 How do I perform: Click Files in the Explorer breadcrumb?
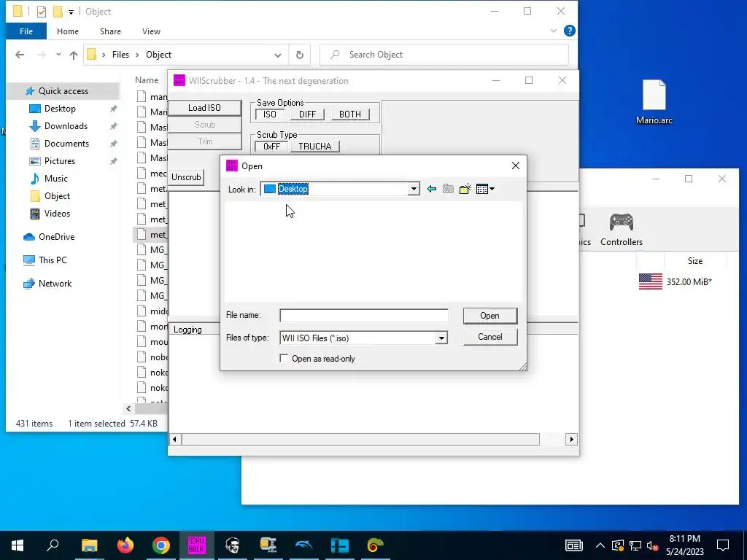[x=120, y=55]
